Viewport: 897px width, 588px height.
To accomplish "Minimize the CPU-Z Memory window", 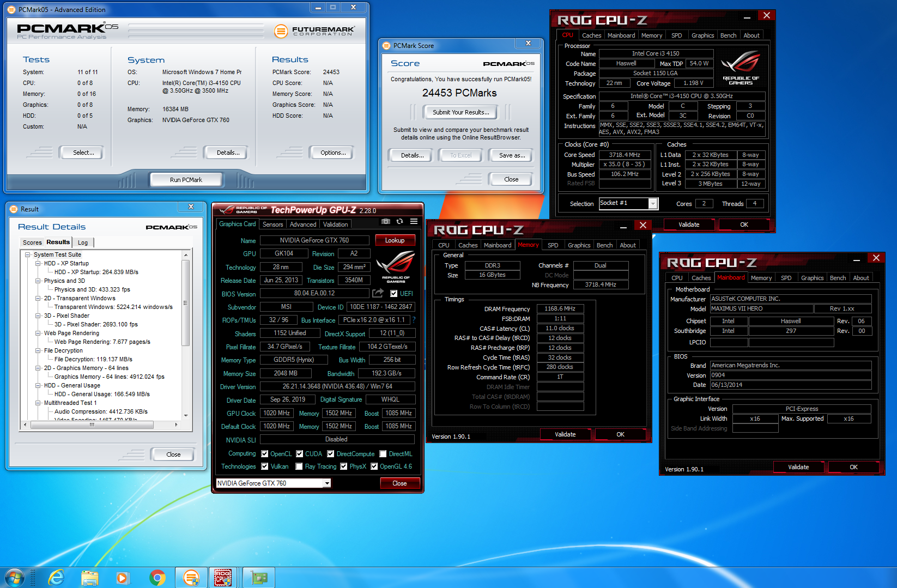I will tap(623, 226).
